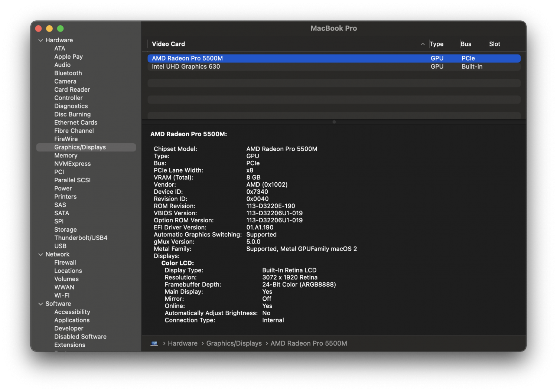The height and width of the screenshot is (392, 557).
Task: Collapse the Network section chevron
Action: [40, 255]
